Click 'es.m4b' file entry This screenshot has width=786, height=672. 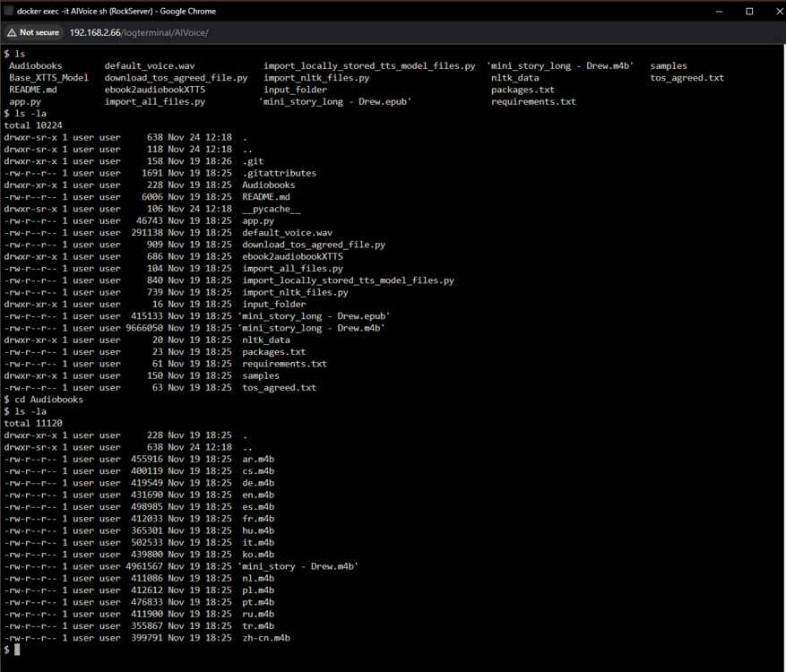tap(258, 507)
